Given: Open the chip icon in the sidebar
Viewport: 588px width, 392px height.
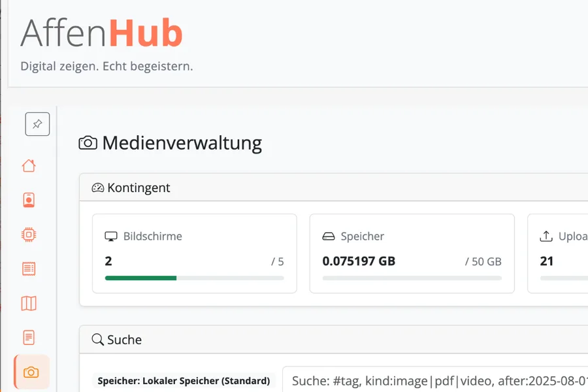Looking at the screenshot, I should point(29,234).
